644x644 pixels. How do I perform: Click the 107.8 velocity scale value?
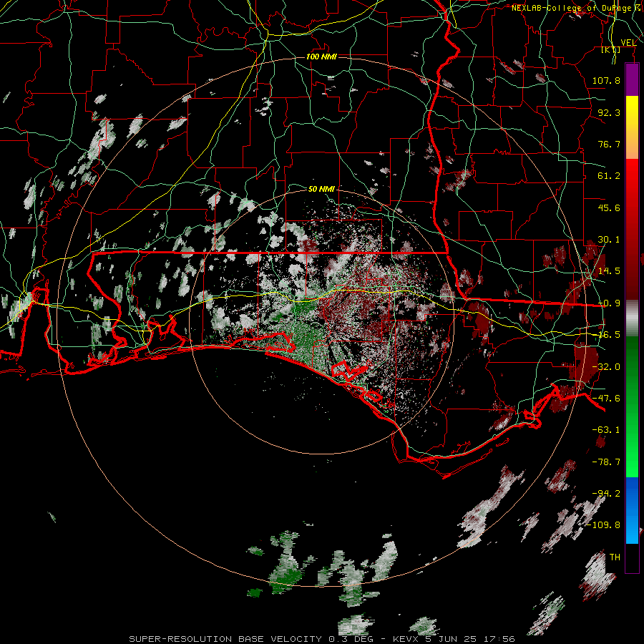pos(606,80)
